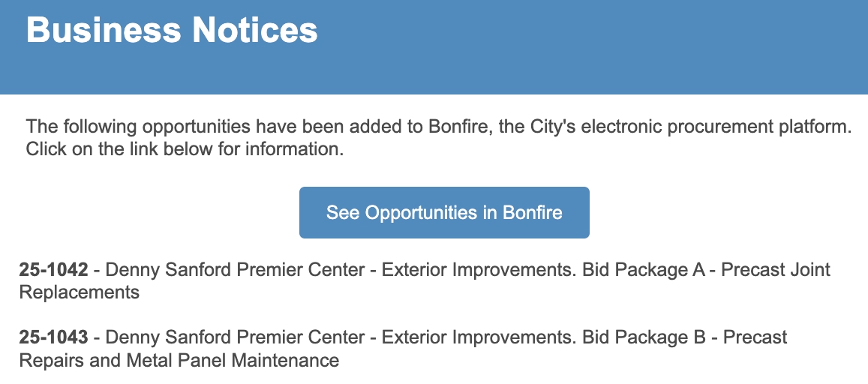Select bid number 25-1042

pyautogui.click(x=54, y=270)
